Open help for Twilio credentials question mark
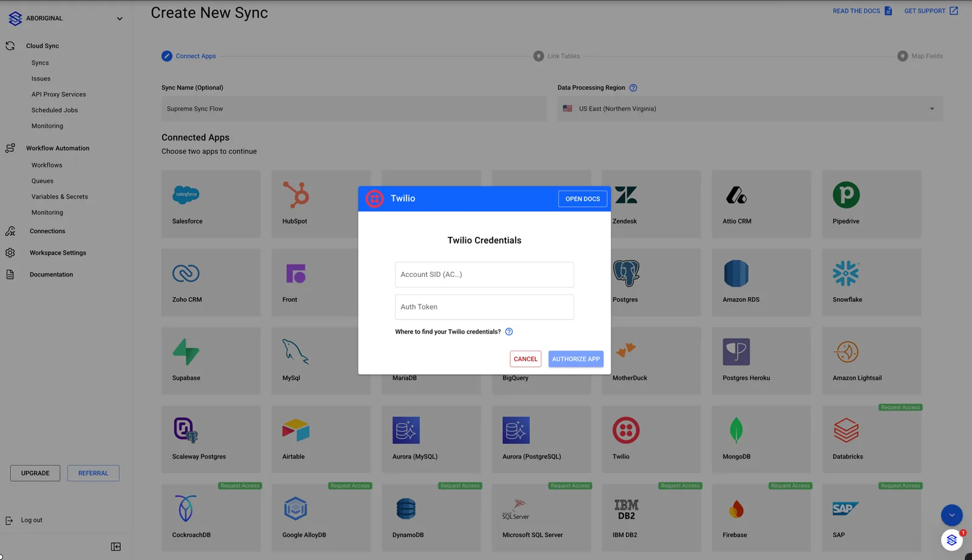 tap(509, 332)
